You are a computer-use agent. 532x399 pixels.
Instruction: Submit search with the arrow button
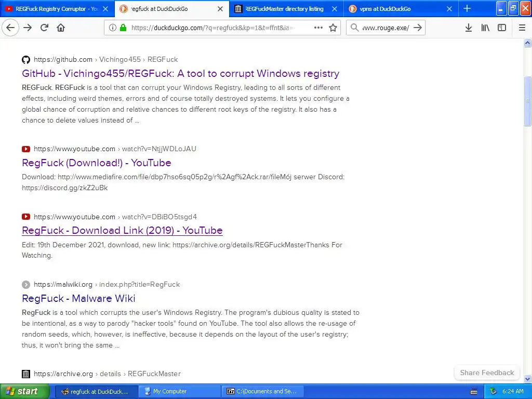[418, 28]
